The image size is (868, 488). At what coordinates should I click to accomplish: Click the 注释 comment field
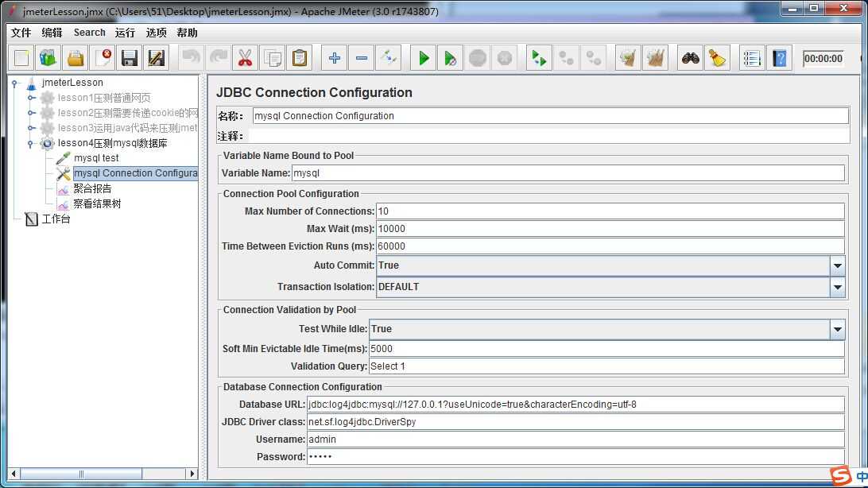[x=548, y=136]
